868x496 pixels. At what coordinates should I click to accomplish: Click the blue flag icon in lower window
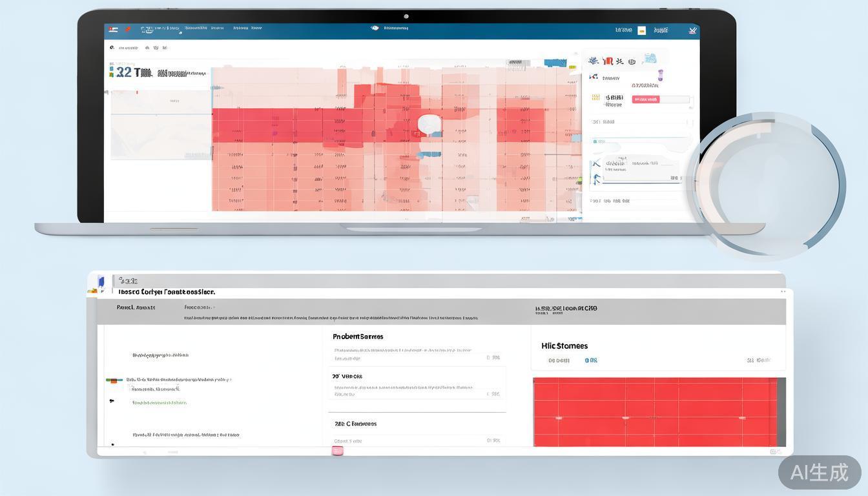pyautogui.click(x=101, y=282)
